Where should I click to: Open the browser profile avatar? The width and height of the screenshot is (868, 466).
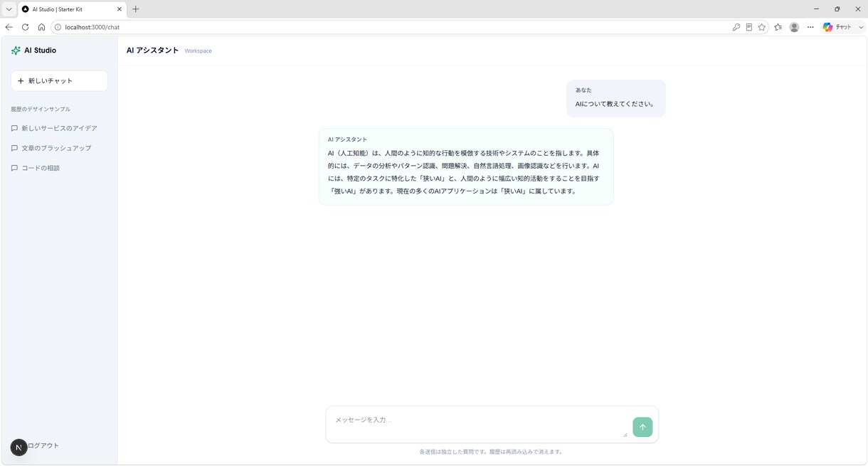[x=794, y=27]
